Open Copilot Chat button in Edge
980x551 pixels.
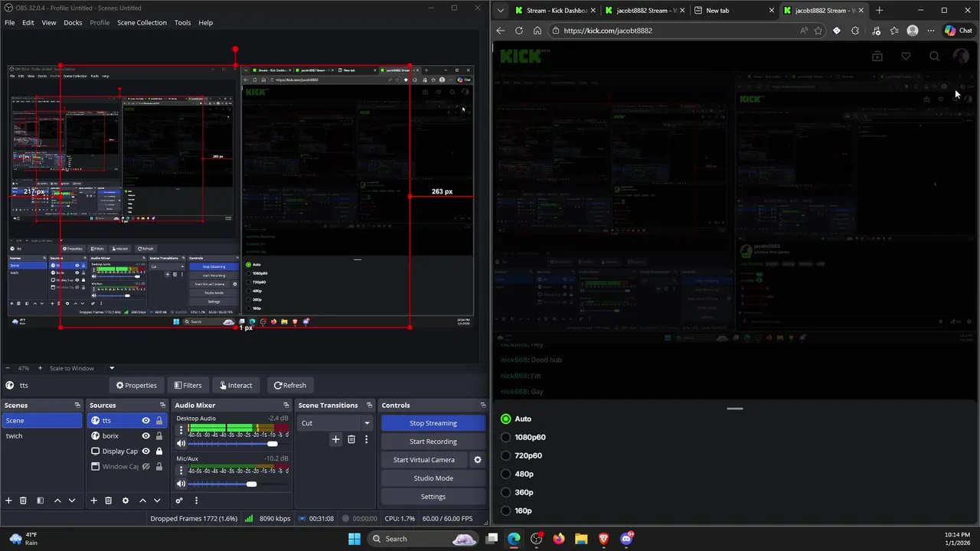[x=959, y=31]
